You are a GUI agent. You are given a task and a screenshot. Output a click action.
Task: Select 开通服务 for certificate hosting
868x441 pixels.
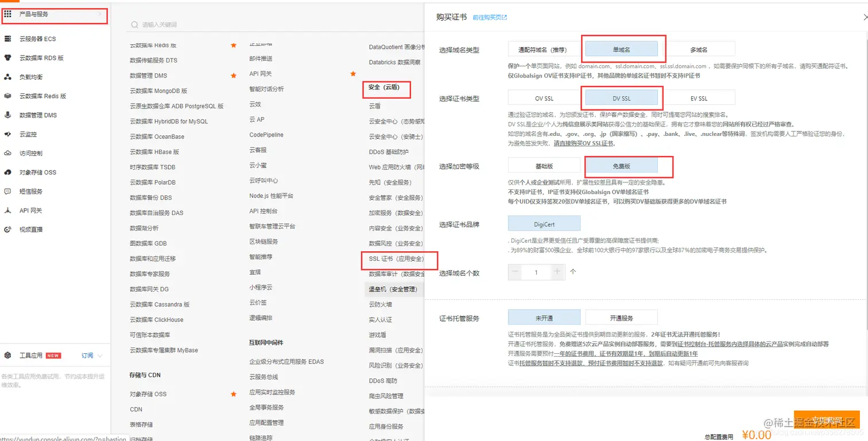[x=621, y=318]
